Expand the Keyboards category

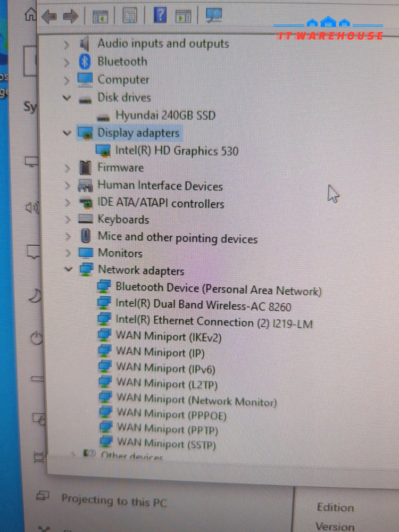[67, 219]
